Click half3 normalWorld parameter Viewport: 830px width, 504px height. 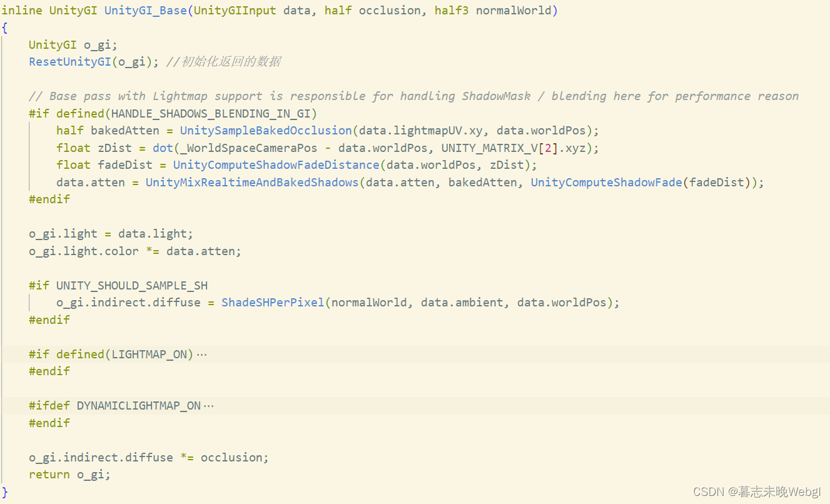(x=493, y=11)
